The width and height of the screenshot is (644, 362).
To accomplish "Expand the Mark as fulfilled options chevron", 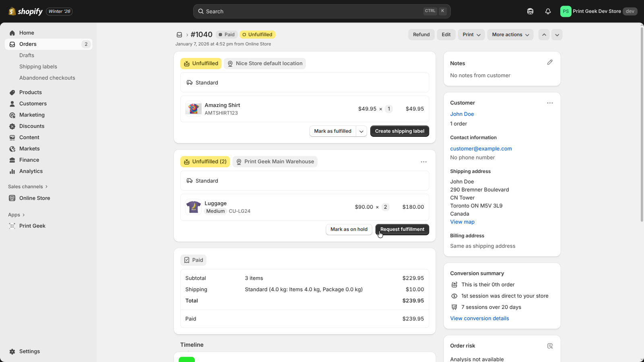I will point(361,131).
